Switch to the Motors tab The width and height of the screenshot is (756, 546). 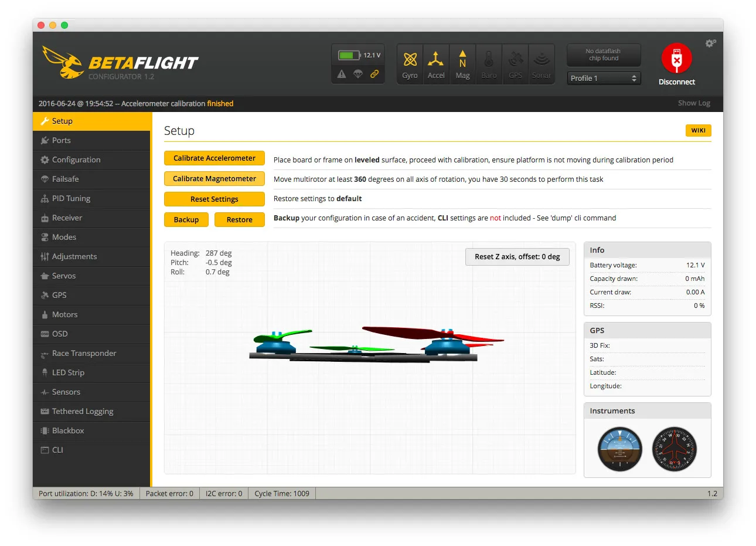64,314
